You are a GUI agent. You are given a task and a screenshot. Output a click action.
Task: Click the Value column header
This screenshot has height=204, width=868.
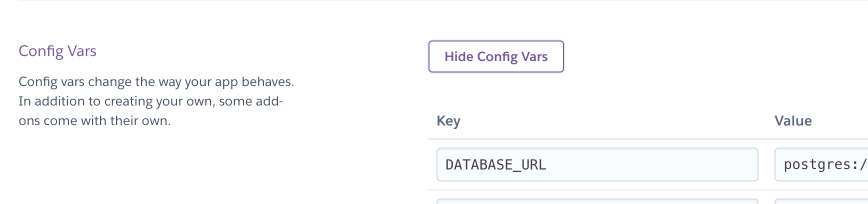pyautogui.click(x=793, y=121)
